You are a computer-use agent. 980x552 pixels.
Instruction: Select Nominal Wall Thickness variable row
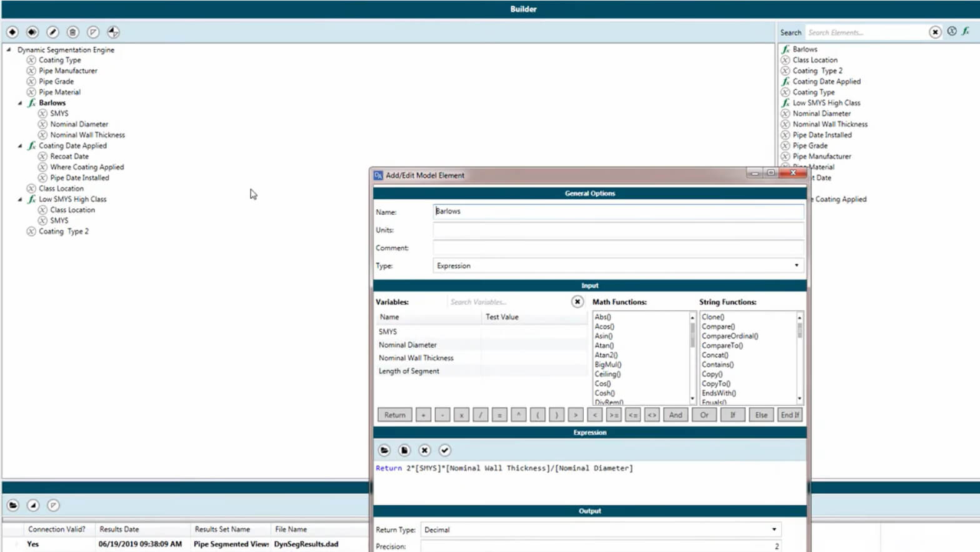coord(416,358)
